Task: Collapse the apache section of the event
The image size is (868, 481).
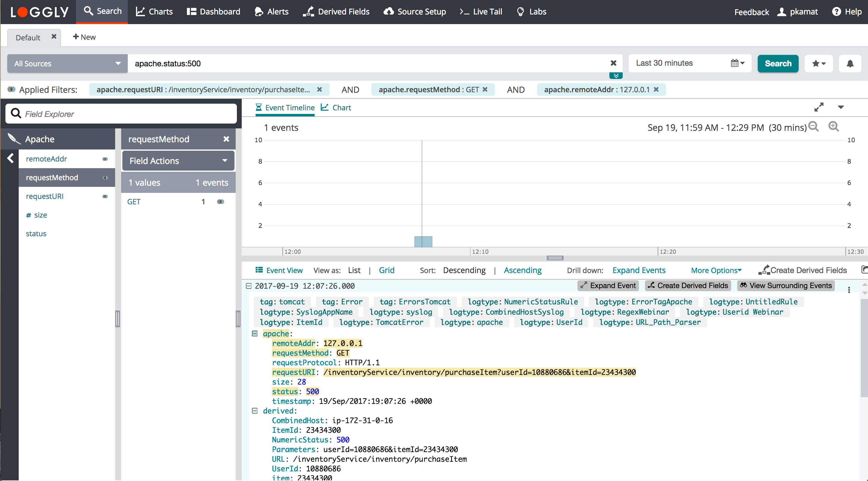Action: click(x=255, y=334)
